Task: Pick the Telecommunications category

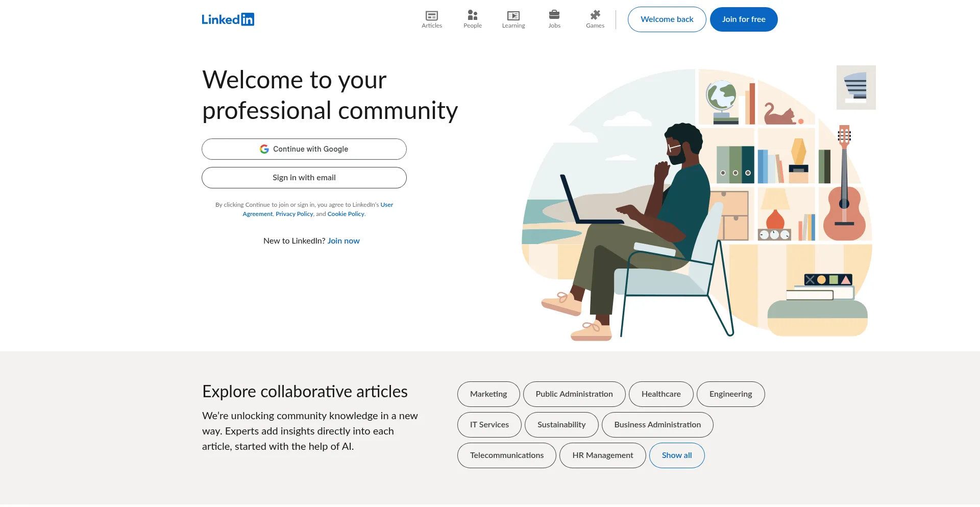Action: [x=506, y=455]
